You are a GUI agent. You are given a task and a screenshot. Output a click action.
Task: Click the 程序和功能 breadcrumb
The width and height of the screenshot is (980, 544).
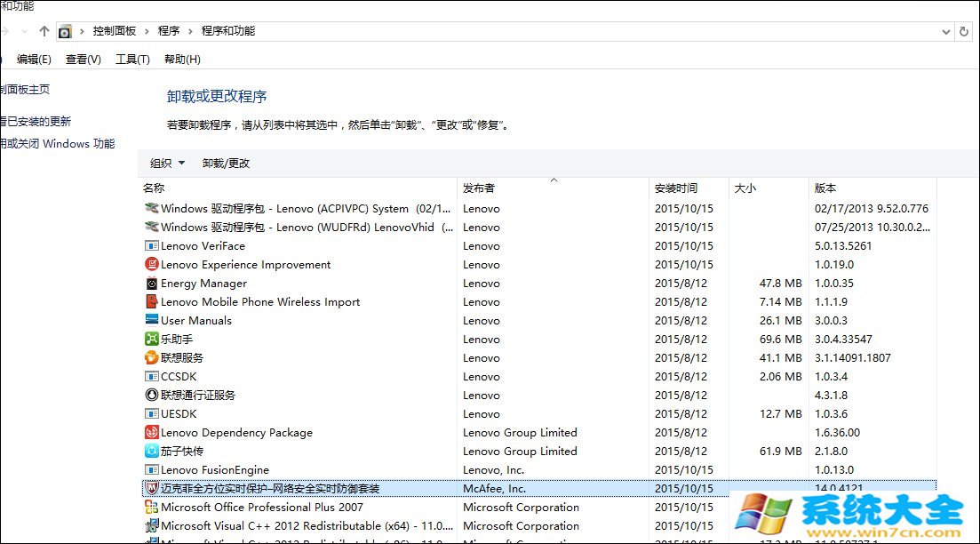(228, 31)
